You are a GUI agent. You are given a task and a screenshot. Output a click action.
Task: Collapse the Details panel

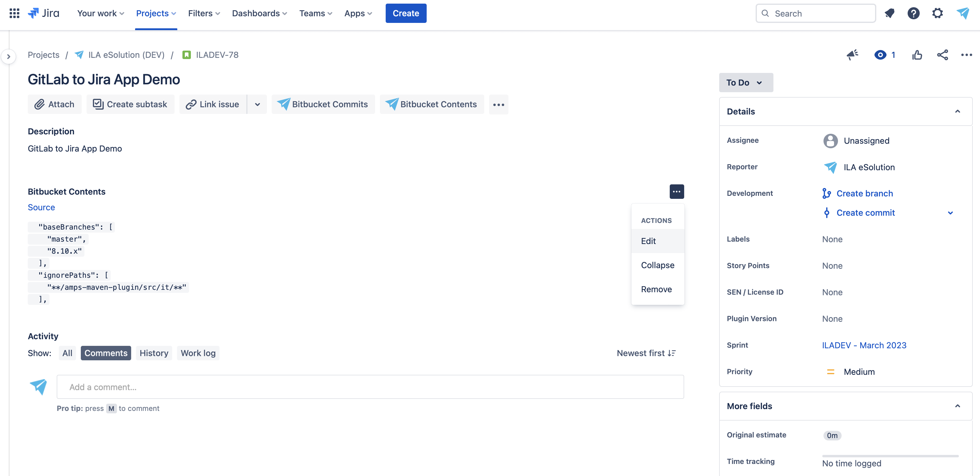click(x=957, y=111)
